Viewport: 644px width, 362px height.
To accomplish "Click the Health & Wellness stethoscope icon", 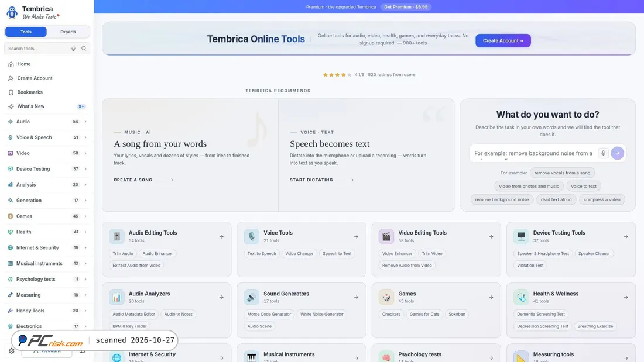I will tap(521, 297).
